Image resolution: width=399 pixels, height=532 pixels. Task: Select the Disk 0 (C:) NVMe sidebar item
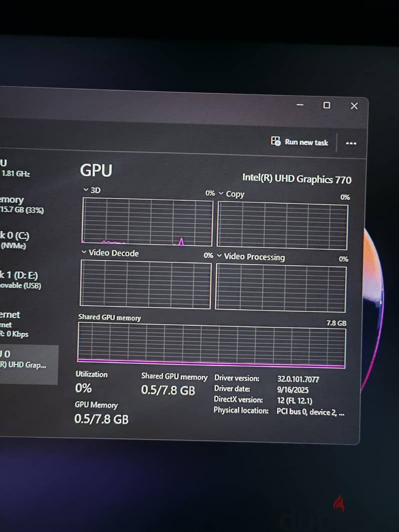coord(14,240)
